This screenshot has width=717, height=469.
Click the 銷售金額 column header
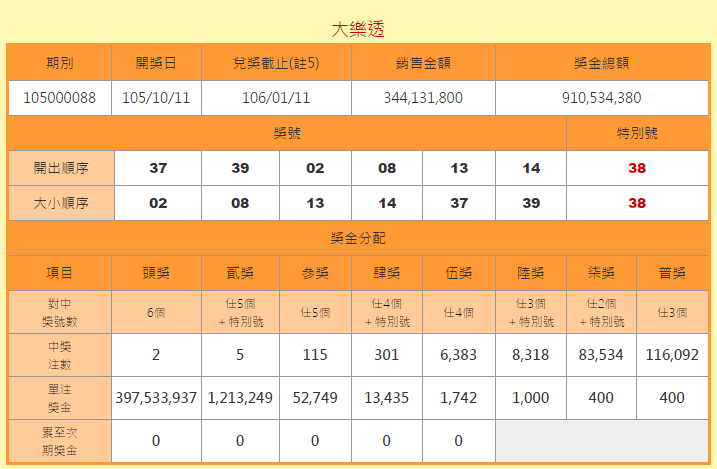tap(423, 63)
